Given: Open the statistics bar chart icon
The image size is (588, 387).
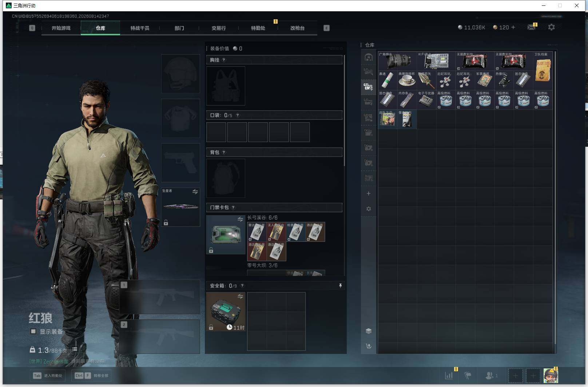Looking at the screenshot, I should 449,375.
